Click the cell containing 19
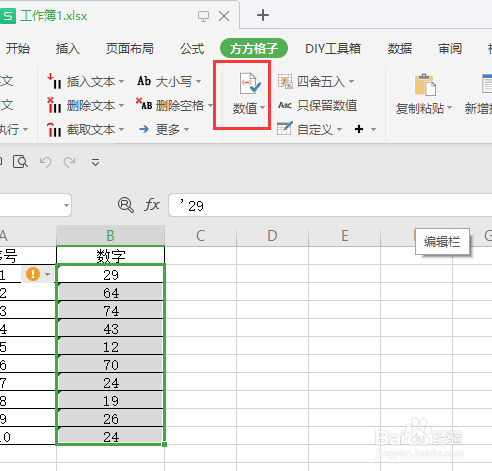The height and width of the screenshot is (471, 492). click(x=111, y=400)
